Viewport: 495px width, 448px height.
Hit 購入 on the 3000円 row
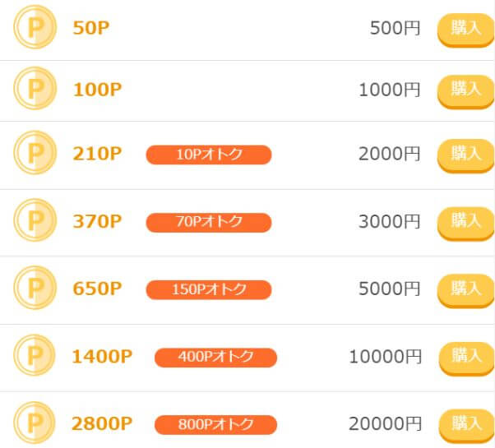(465, 221)
